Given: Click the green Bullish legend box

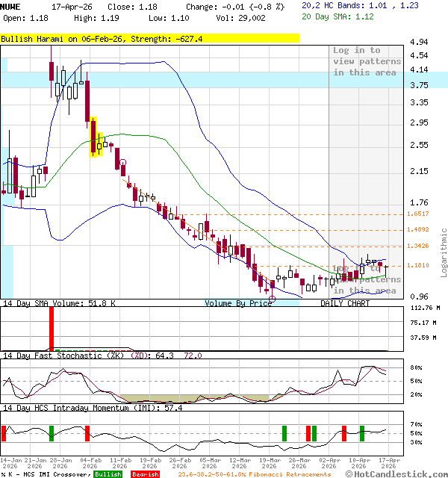Looking at the screenshot, I should (108, 474).
